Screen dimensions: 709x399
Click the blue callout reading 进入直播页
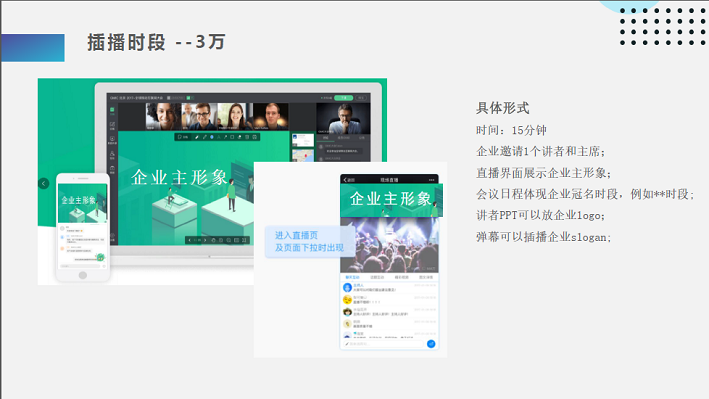309,242
